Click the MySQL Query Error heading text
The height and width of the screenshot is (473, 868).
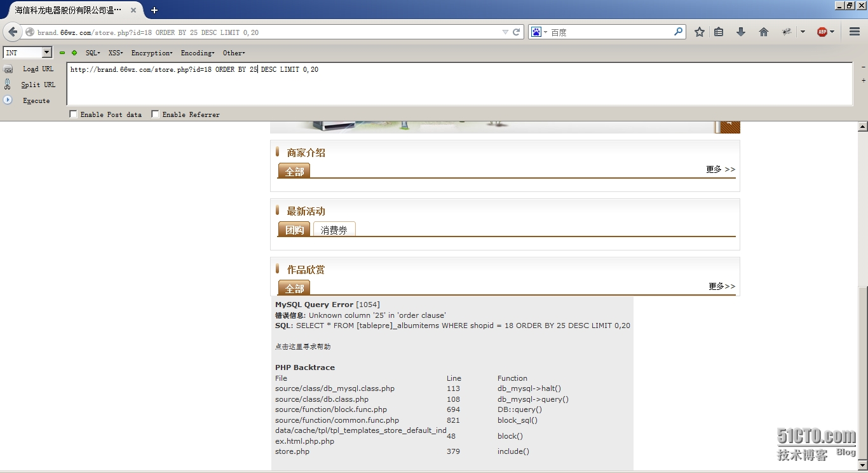[x=314, y=305]
